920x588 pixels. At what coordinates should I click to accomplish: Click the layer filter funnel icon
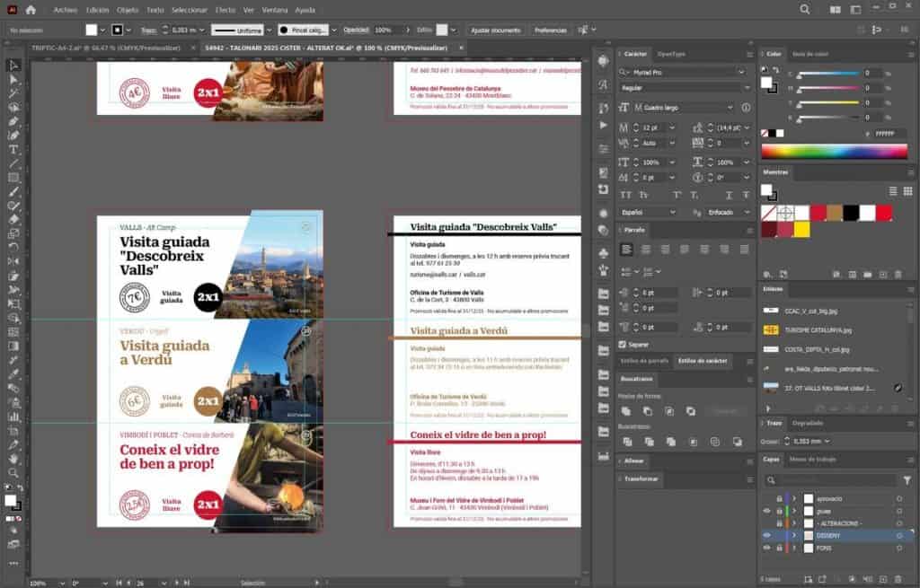click(907, 480)
